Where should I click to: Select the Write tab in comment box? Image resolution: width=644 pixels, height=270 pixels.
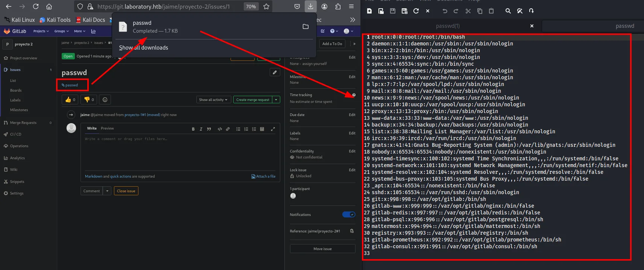pyautogui.click(x=92, y=128)
